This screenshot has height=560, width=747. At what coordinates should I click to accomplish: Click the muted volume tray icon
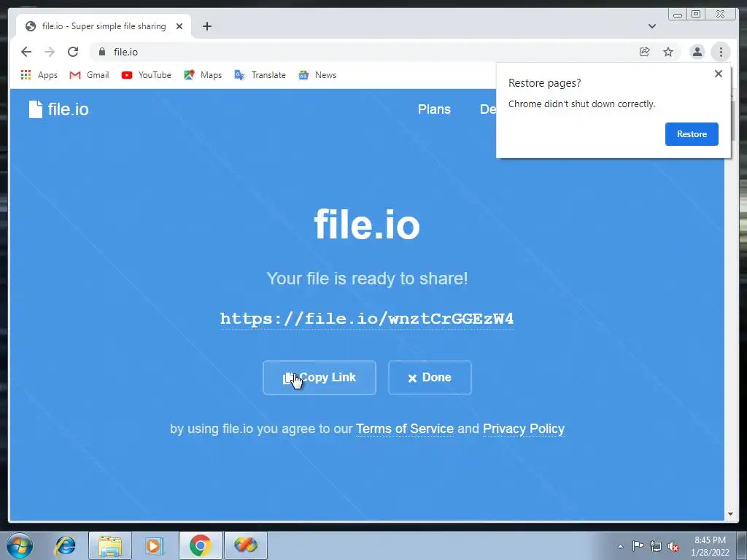pyautogui.click(x=673, y=546)
